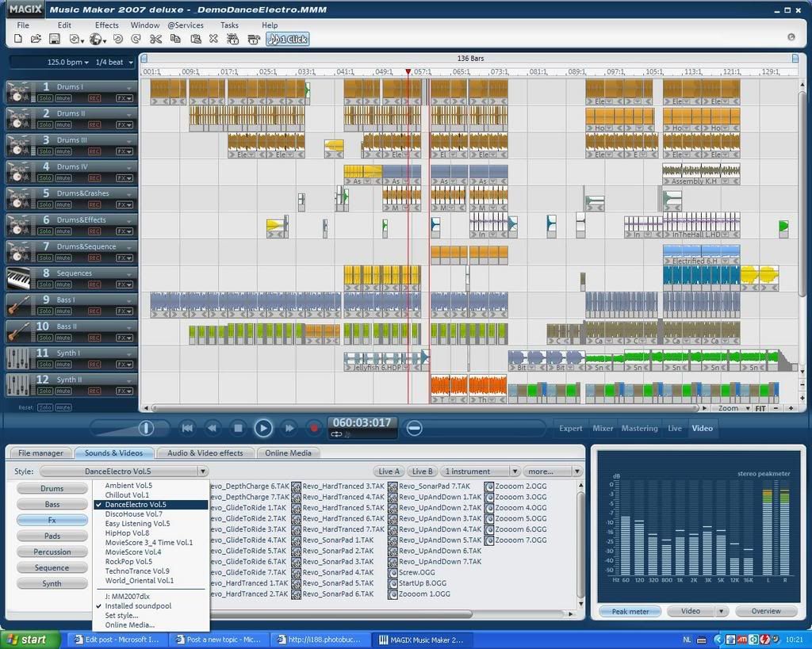The height and width of the screenshot is (649, 812).
Task: Delete the selected object with the X icon
Action: [213, 39]
